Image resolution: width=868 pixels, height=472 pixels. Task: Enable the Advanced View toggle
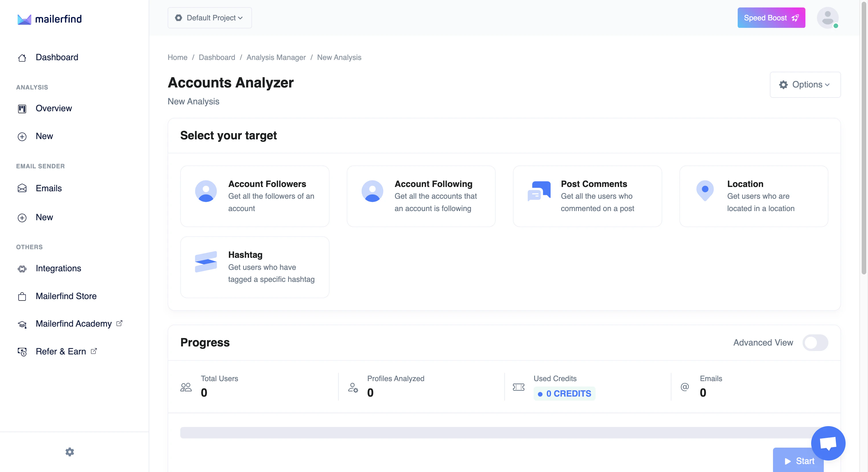(815, 342)
